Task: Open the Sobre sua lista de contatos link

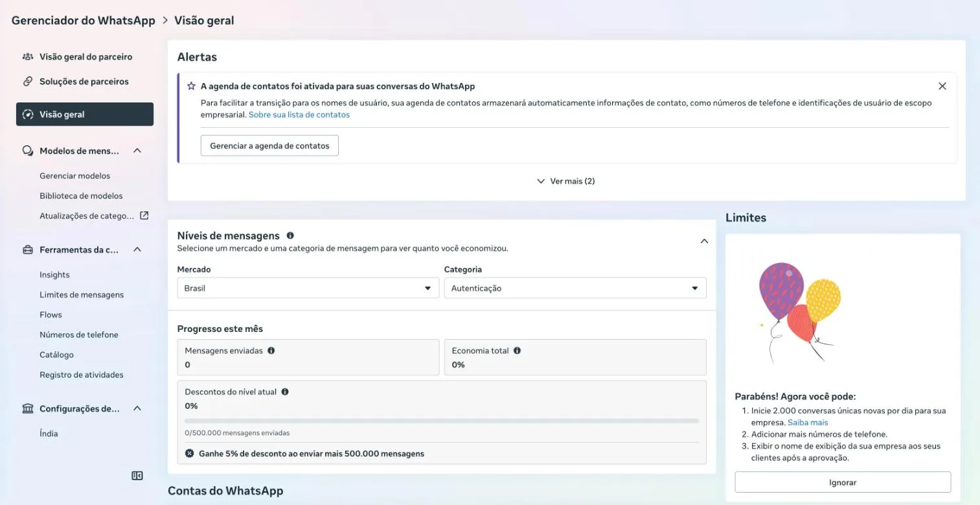Action: pos(299,115)
